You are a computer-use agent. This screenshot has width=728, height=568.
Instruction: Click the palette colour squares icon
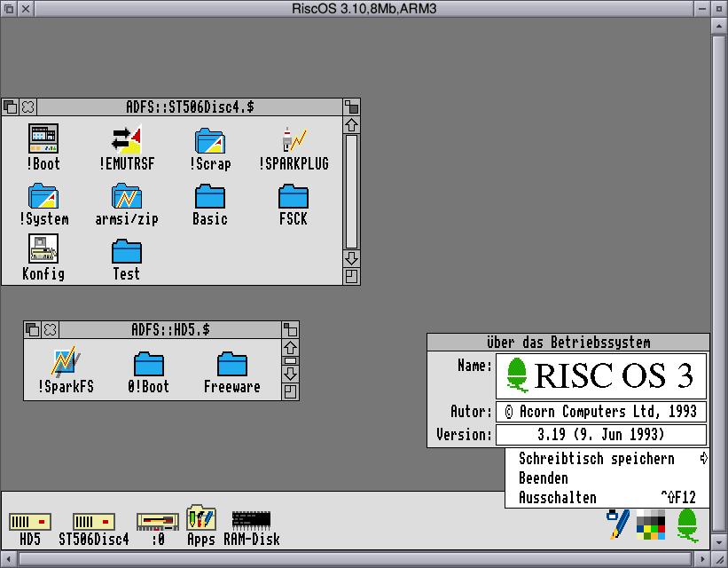point(650,524)
